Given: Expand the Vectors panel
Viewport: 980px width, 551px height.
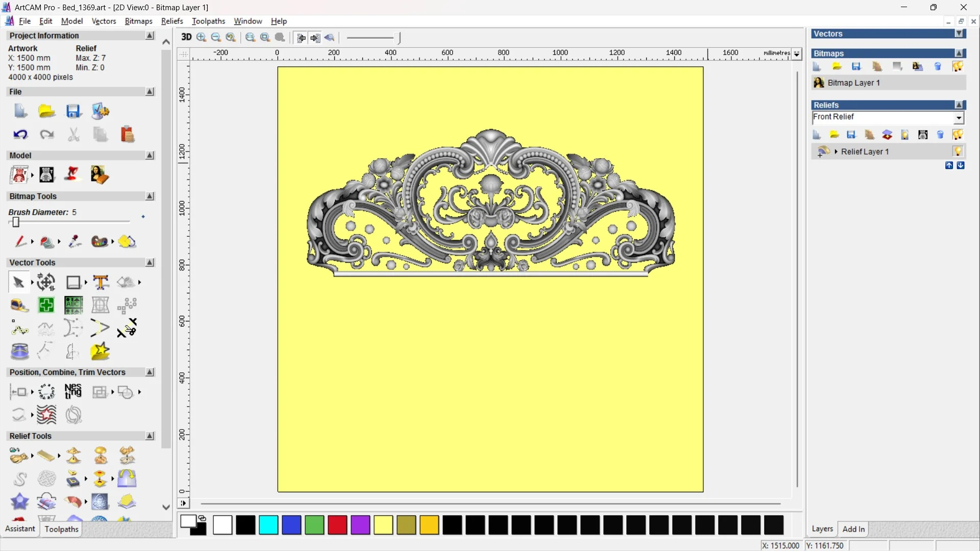Looking at the screenshot, I should pyautogui.click(x=959, y=34).
